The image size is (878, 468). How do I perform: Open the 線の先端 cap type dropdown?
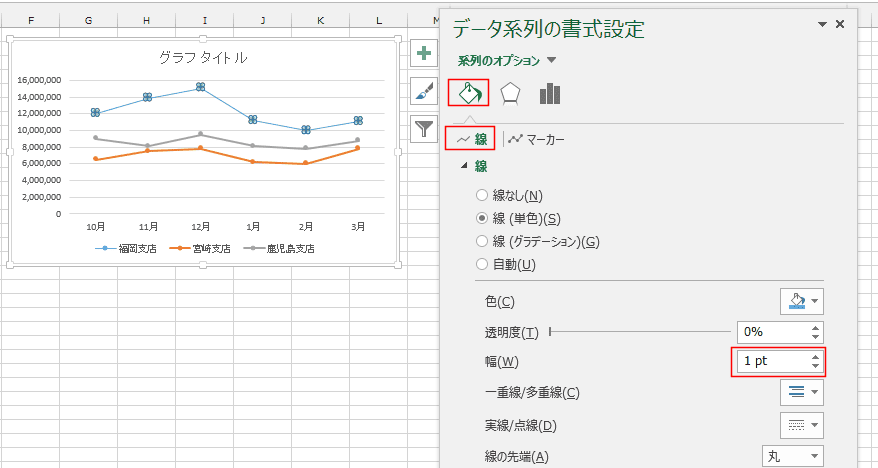[793, 456]
